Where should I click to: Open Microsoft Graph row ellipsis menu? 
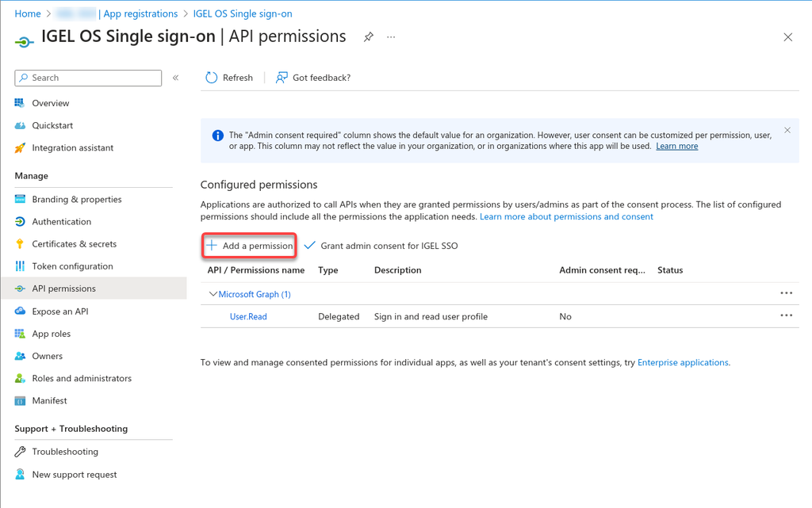click(x=786, y=293)
